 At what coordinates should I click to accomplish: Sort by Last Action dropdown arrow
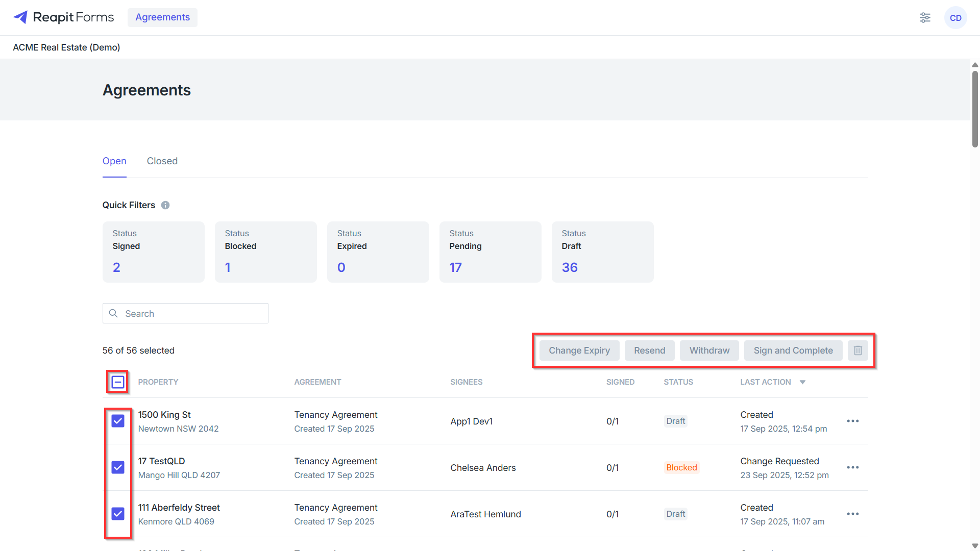(802, 382)
